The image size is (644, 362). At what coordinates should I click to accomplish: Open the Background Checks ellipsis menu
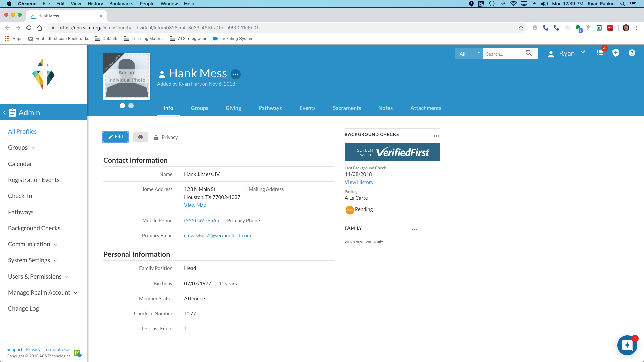point(436,136)
